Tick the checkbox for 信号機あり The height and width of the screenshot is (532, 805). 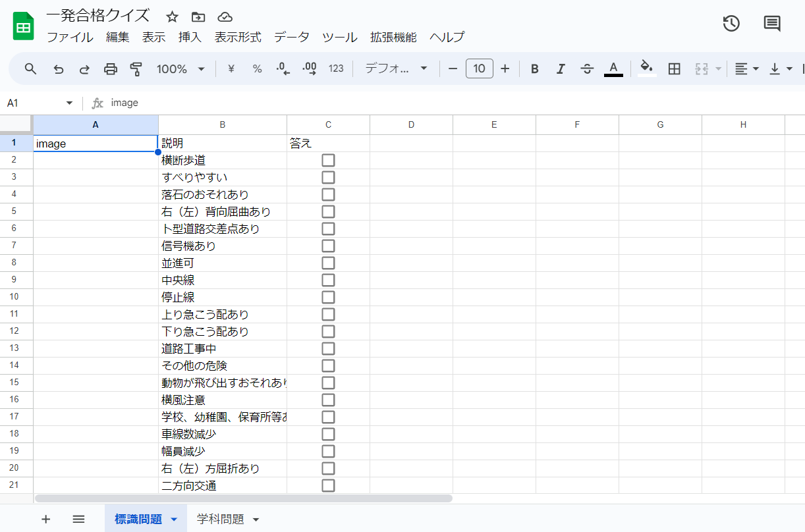tap(328, 246)
